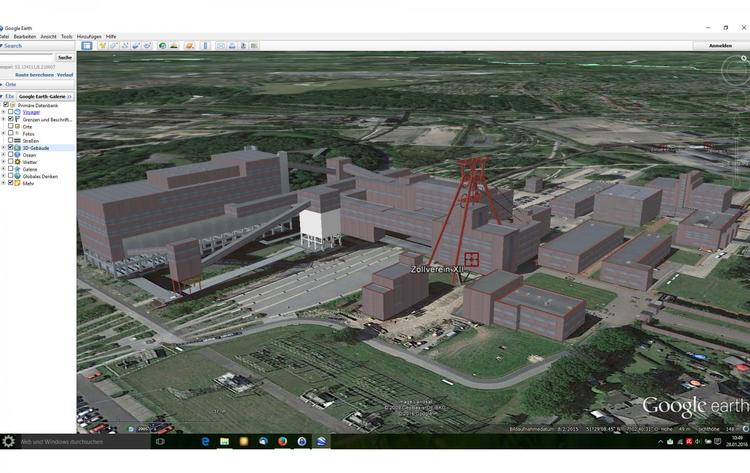Click the email envelope toolbar icon

tap(221, 45)
